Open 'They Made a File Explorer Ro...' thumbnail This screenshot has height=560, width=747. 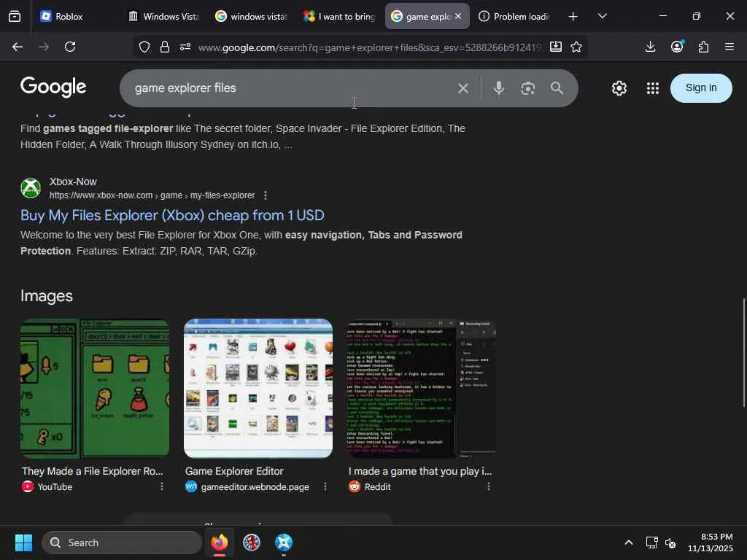coord(95,388)
